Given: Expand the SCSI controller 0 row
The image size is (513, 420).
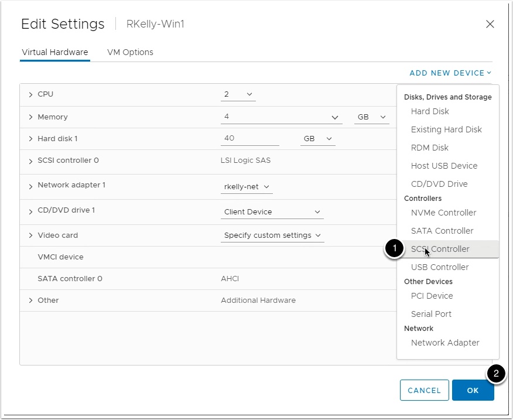Looking at the screenshot, I should point(30,162).
